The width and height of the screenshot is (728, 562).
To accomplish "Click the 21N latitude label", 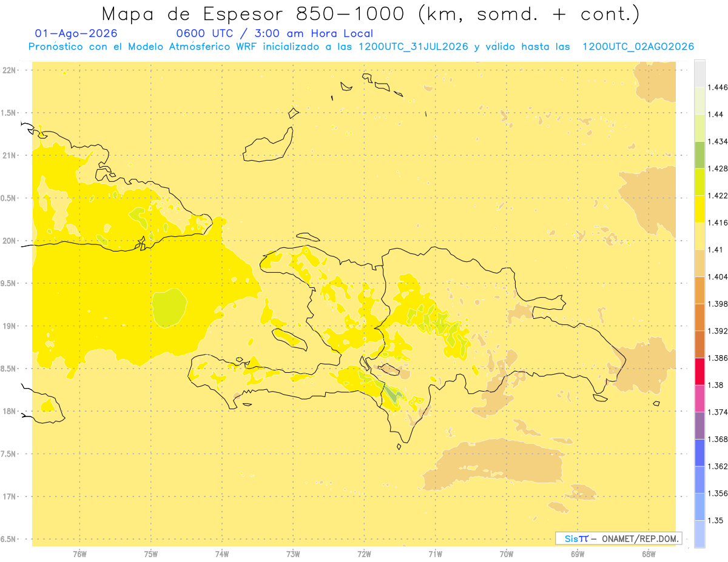I will point(10,155).
